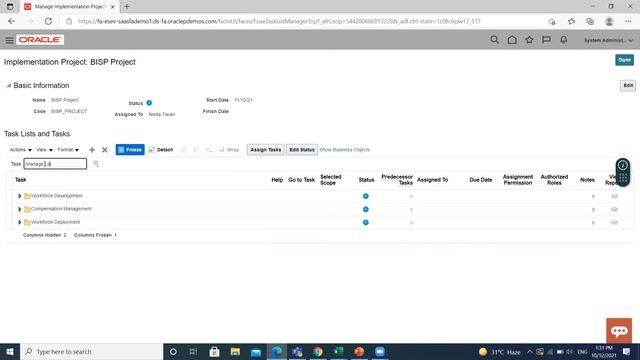Open the browser profile avatar
Screen dimensions: 640x360
click(609, 21)
